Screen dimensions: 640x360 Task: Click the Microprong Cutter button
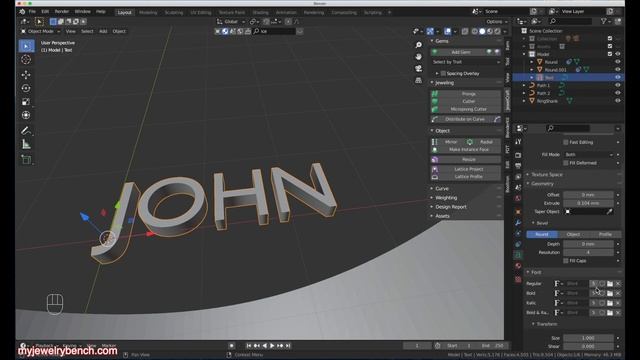[469, 109]
